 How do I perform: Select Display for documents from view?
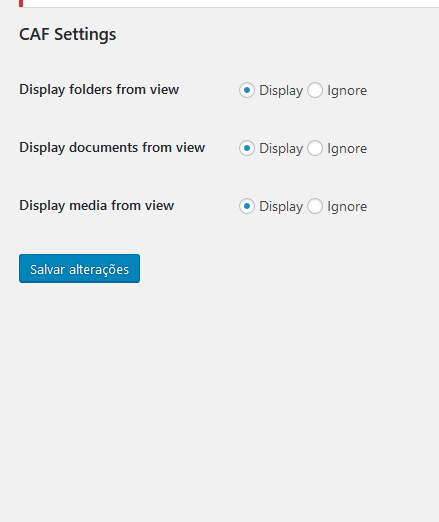click(x=247, y=148)
